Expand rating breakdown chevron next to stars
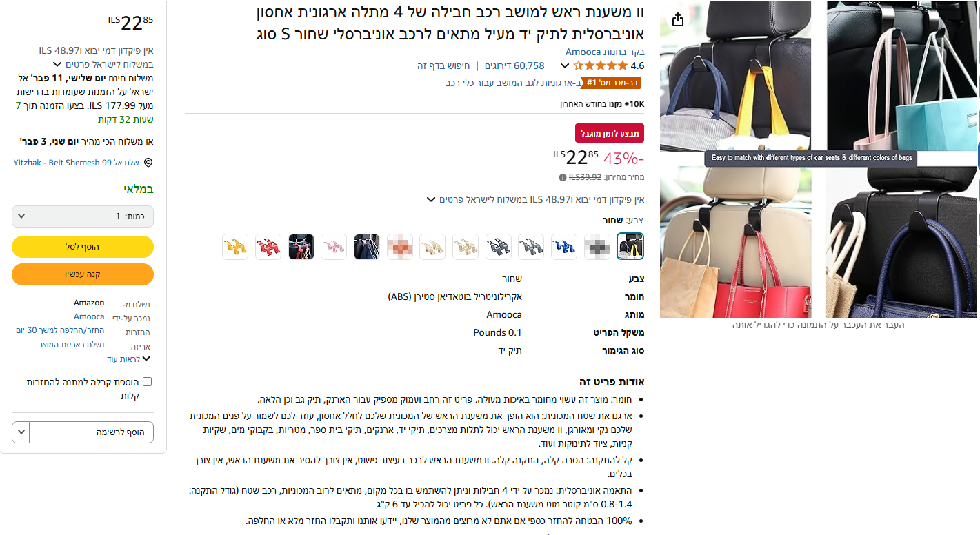 [x=565, y=66]
